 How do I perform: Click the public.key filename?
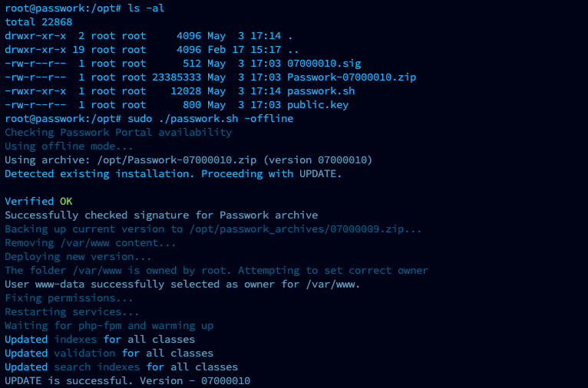(318, 105)
